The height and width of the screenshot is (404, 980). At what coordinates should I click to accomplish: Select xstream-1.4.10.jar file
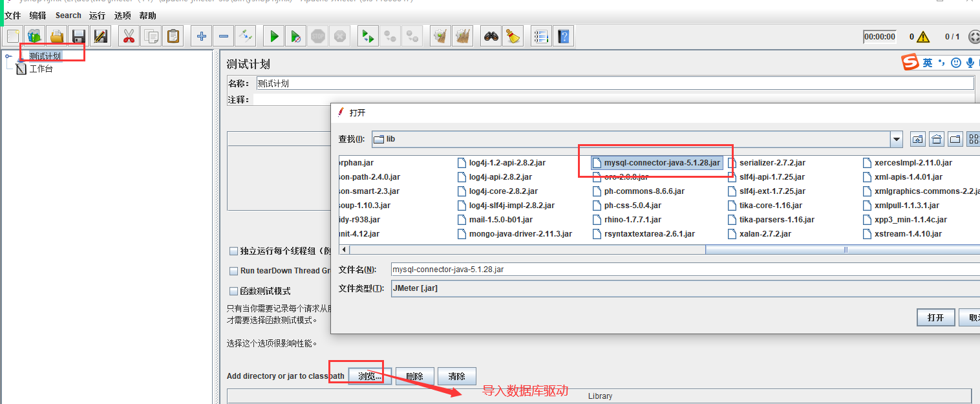902,234
